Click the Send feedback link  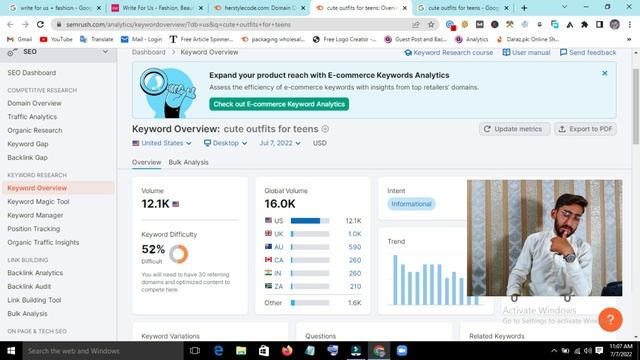[588, 53]
